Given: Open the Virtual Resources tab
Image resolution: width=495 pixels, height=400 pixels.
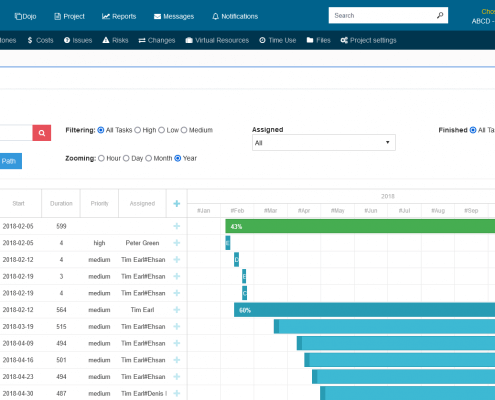Looking at the screenshot, I should [217, 40].
